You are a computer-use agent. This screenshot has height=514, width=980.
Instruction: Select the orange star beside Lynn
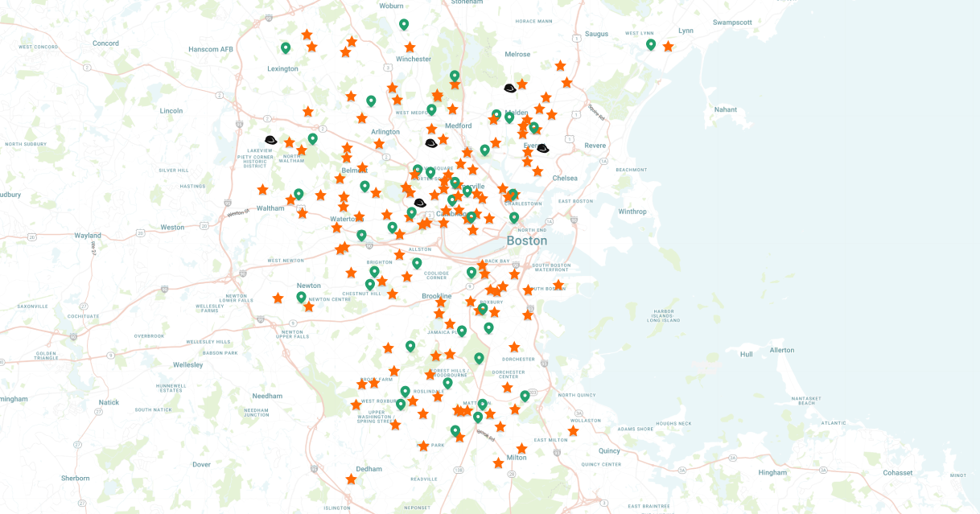[x=668, y=47]
